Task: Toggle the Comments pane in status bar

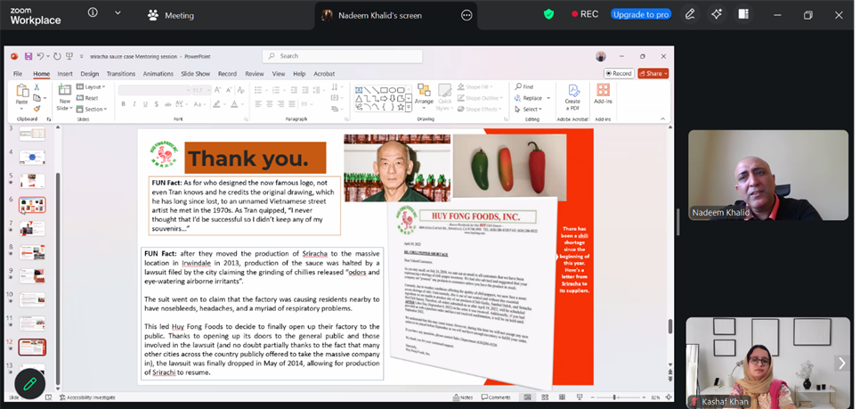Action: click(495, 397)
